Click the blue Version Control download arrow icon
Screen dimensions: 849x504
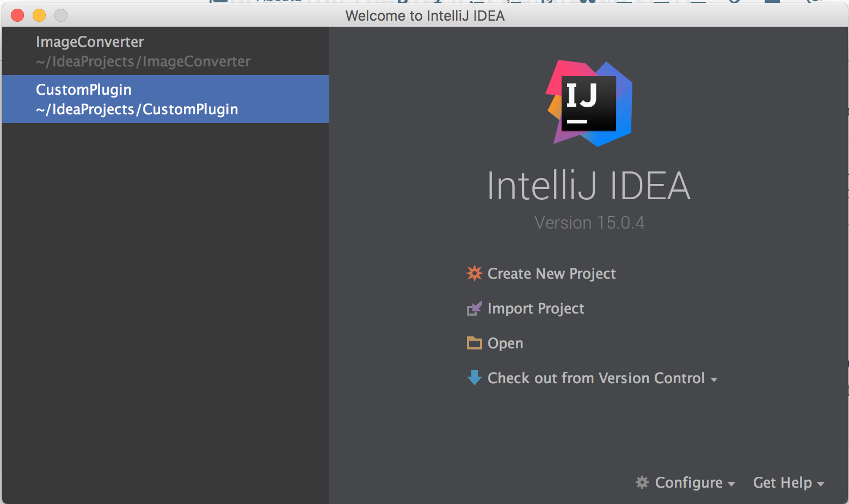(x=474, y=378)
